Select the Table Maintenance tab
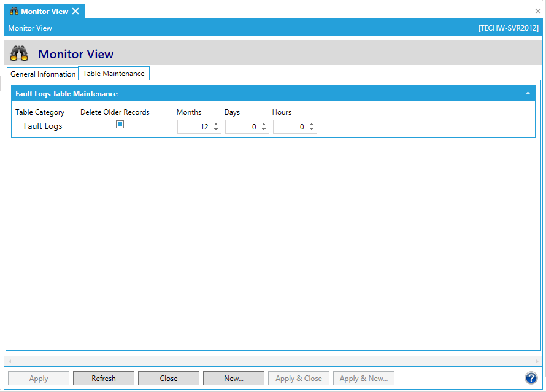Screen dimensions: 546x392 click(113, 74)
